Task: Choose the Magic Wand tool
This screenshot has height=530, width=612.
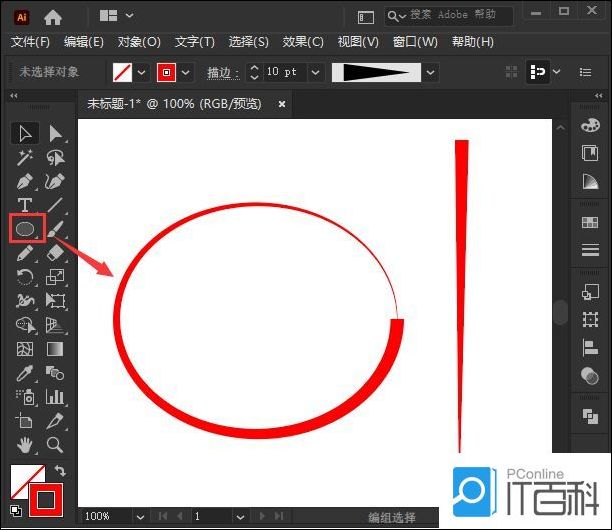Action: (x=25, y=158)
